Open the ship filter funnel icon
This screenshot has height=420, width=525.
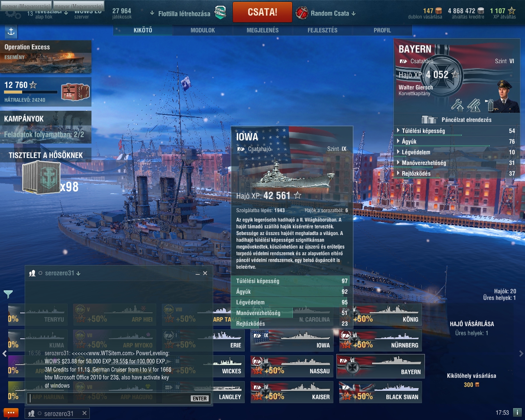pyautogui.click(x=8, y=294)
